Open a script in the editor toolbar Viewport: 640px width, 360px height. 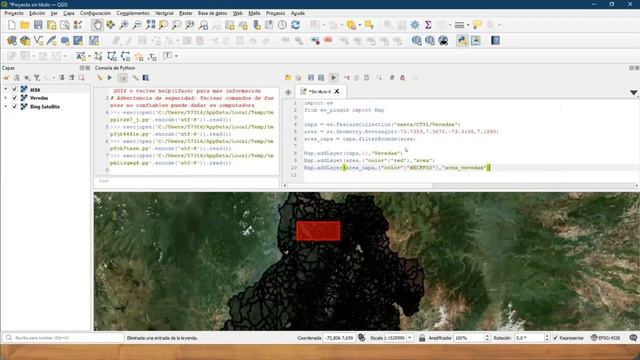click(288, 78)
